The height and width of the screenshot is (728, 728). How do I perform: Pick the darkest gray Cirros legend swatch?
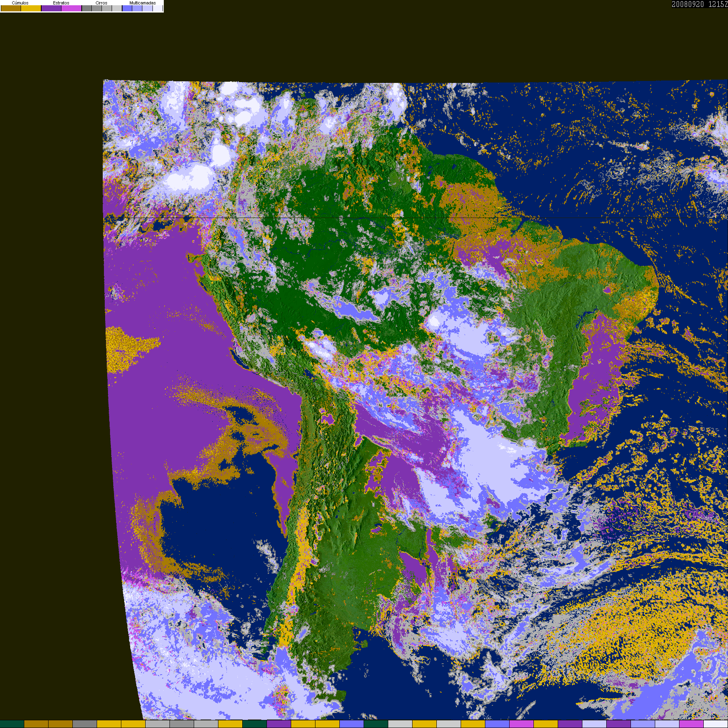click(x=87, y=8)
